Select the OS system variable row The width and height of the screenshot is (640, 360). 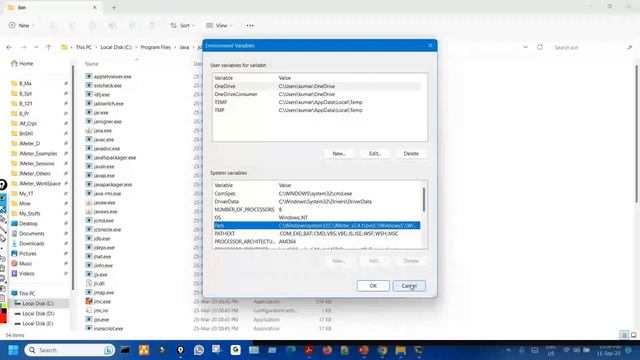(317, 218)
